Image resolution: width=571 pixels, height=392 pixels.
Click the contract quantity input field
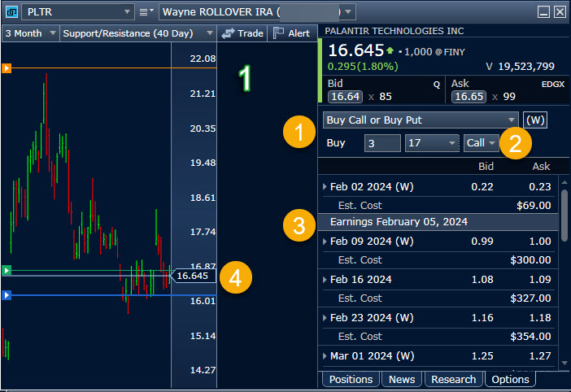pyautogui.click(x=381, y=143)
